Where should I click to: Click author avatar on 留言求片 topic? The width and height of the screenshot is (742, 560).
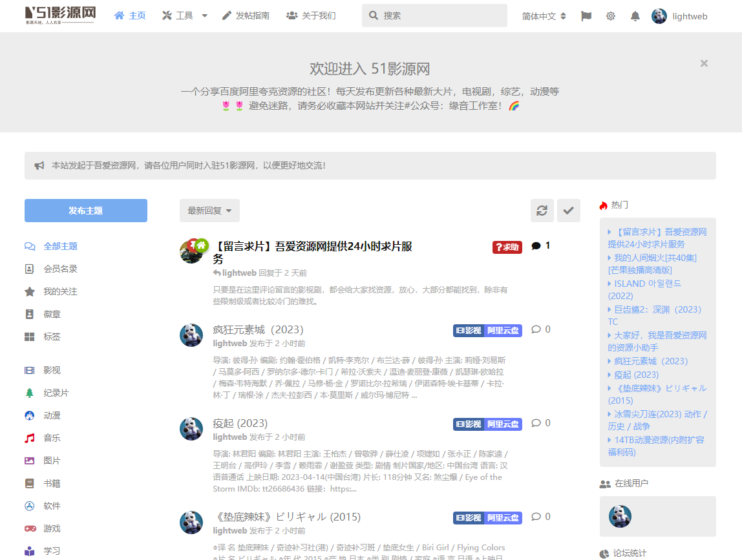[191, 252]
